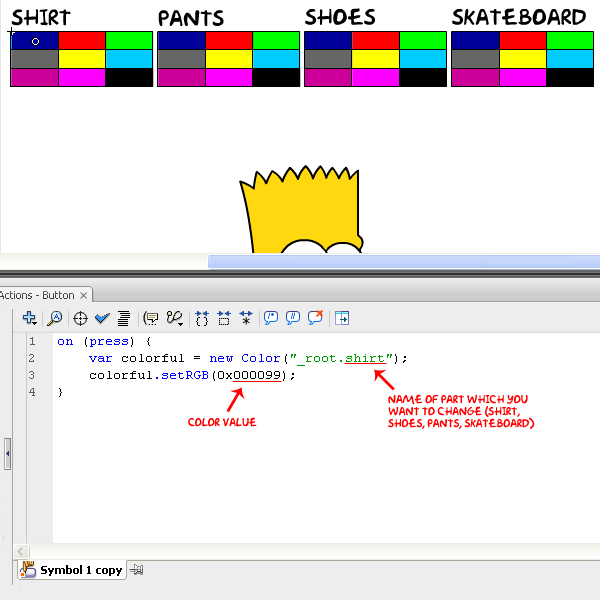Select the Symbol 1 copy script tab
The width and height of the screenshot is (600, 600).
72,570
